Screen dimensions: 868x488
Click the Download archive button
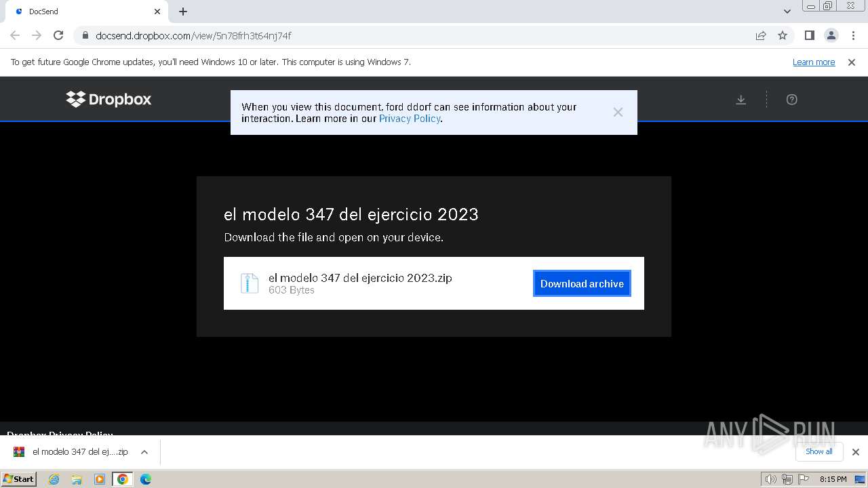tap(582, 284)
